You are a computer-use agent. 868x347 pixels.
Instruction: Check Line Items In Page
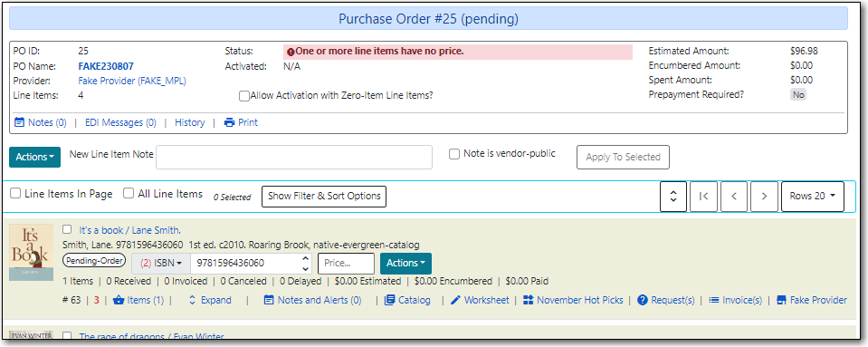click(15, 194)
